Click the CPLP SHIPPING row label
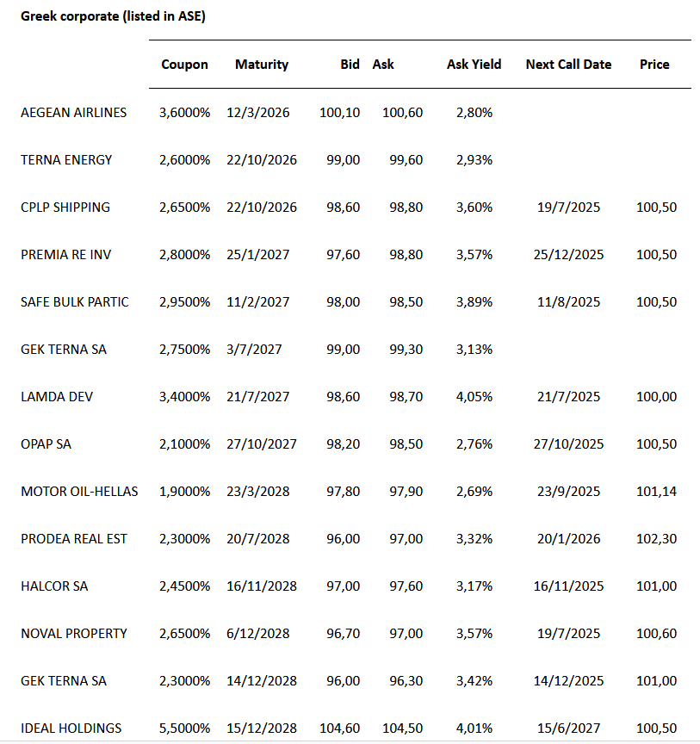This screenshot has height=744, width=700. point(65,208)
